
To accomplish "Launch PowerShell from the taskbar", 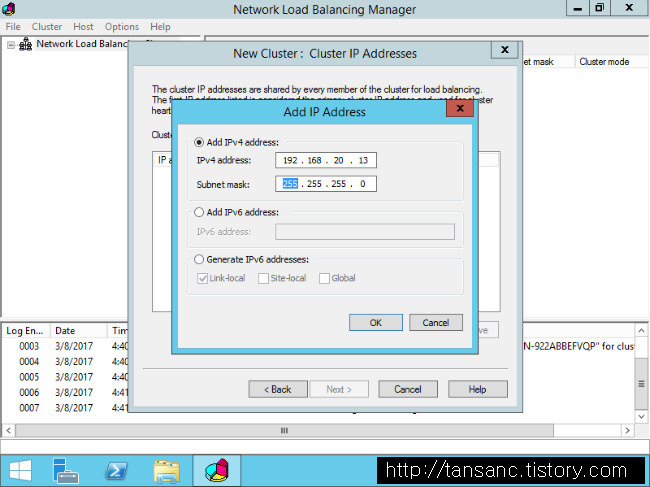I will coord(116,471).
